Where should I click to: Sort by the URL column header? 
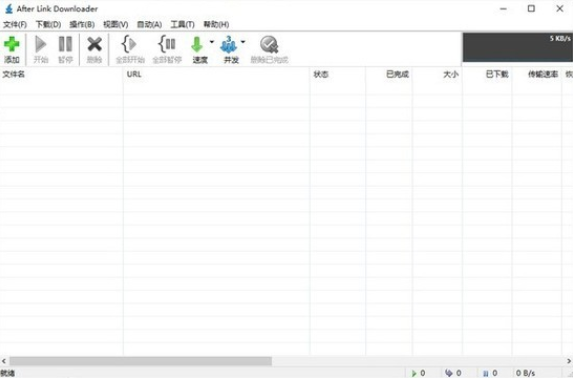[216, 74]
